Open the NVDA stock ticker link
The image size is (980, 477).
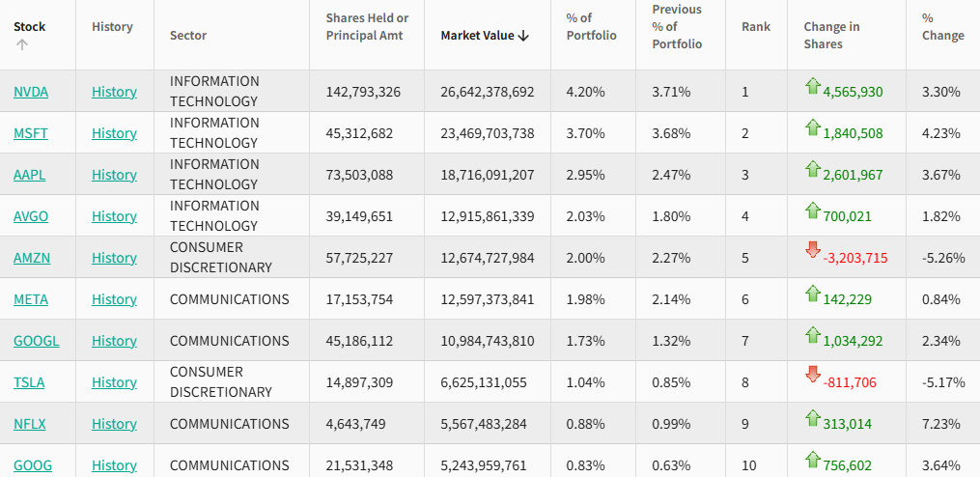(x=31, y=92)
